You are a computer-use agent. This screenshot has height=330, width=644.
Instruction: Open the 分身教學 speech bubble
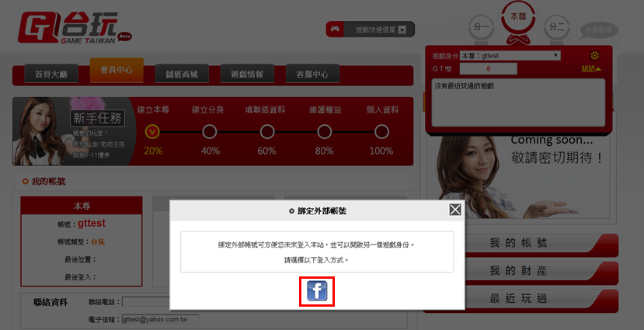pos(598,30)
